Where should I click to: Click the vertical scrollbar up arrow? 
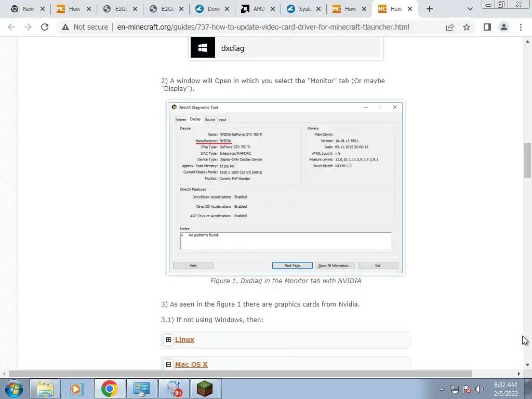527,42
